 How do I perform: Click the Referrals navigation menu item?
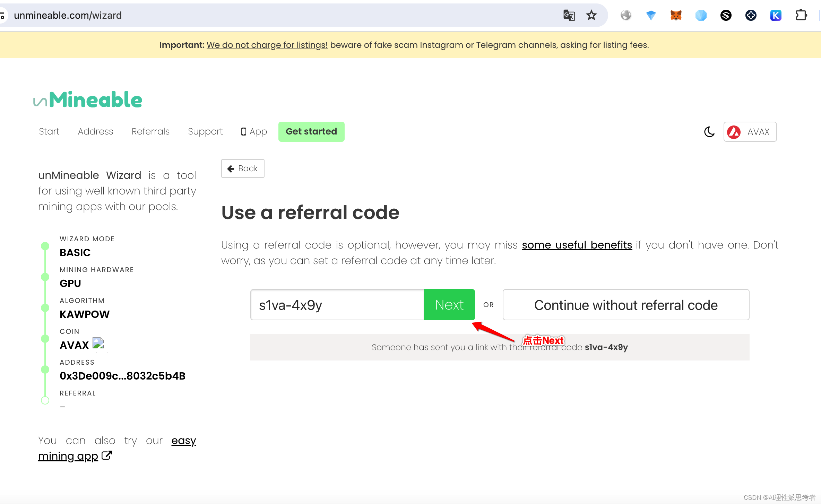[151, 131]
